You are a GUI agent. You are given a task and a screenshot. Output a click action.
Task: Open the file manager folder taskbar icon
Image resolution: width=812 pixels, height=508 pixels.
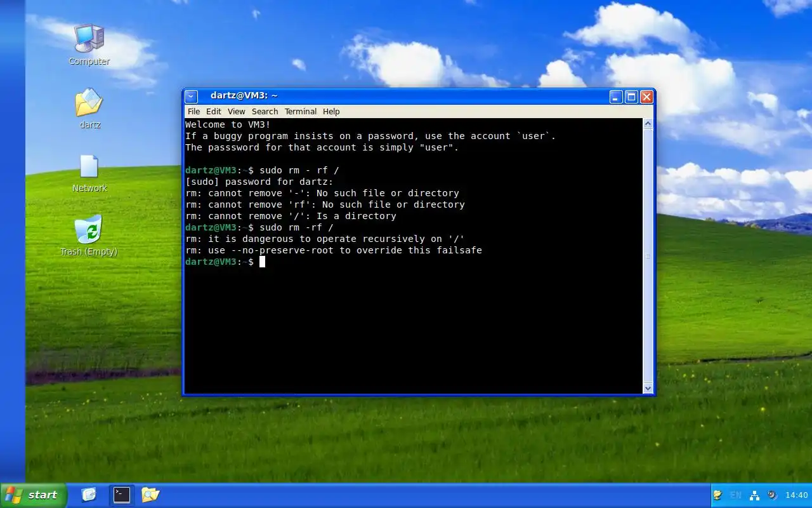(150, 494)
